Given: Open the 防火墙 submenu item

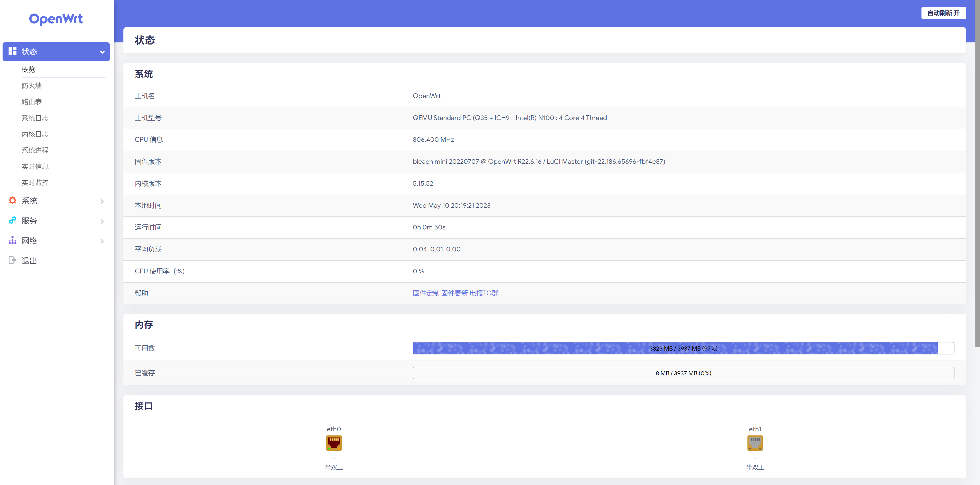Looking at the screenshot, I should coord(32,86).
